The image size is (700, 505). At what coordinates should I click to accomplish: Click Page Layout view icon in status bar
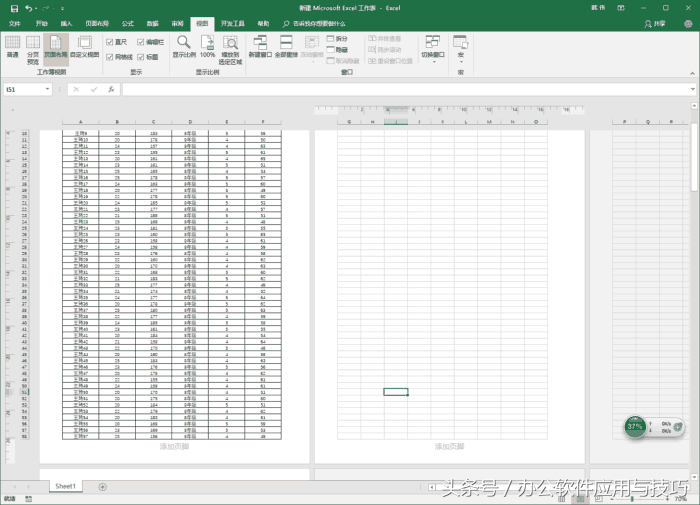coord(580,499)
